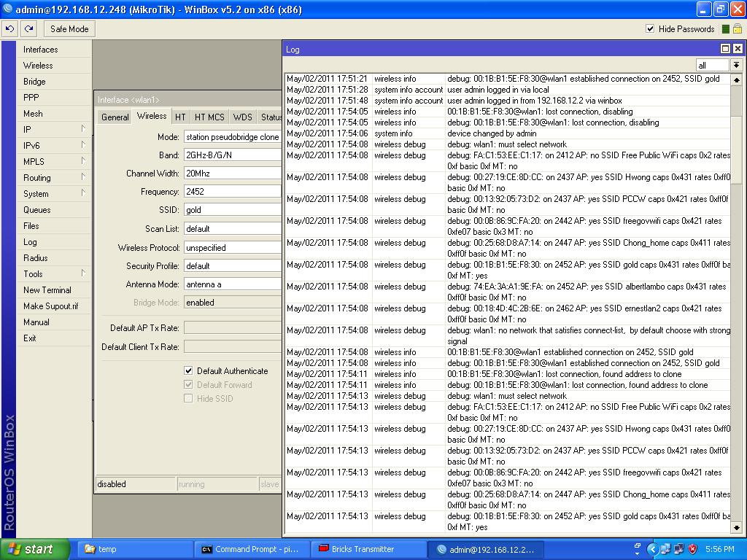Toggle Safe Mode button

pos(69,29)
